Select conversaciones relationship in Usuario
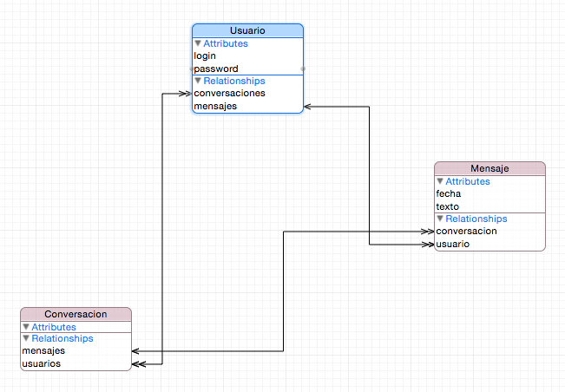This screenshot has height=392, width=565. click(229, 93)
